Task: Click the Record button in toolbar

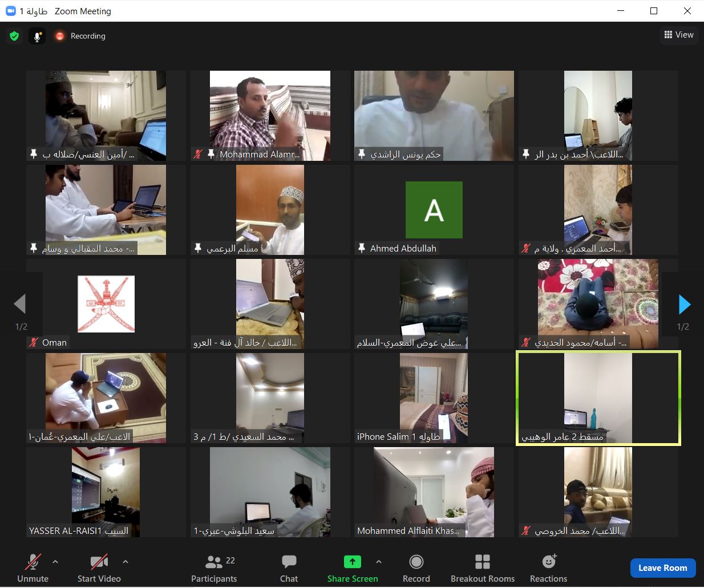Action: pyautogui.click(x=416, y=569)
